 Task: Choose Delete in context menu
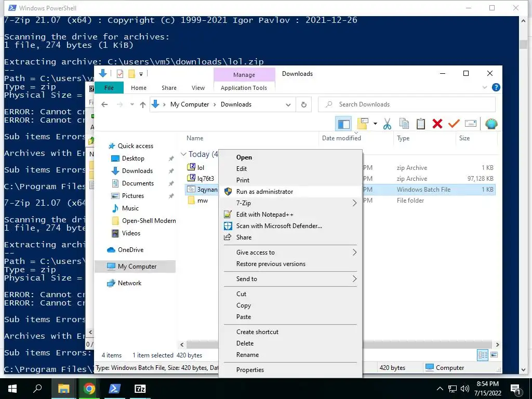coord(290,343)
